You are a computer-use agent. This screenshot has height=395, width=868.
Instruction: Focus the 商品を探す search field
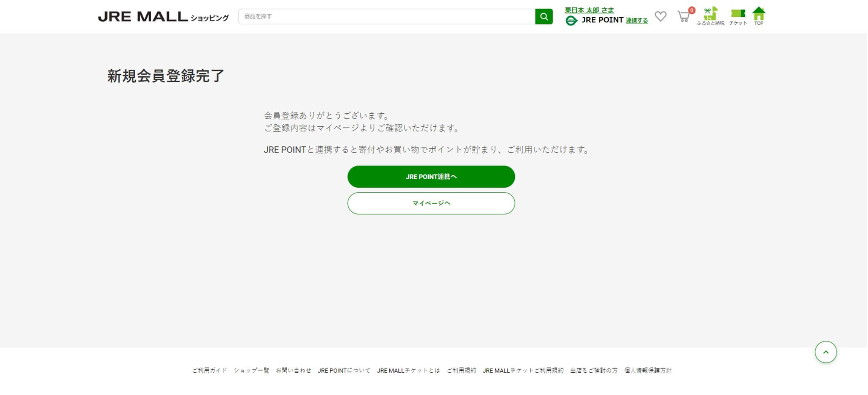click(x=387, y=16)
